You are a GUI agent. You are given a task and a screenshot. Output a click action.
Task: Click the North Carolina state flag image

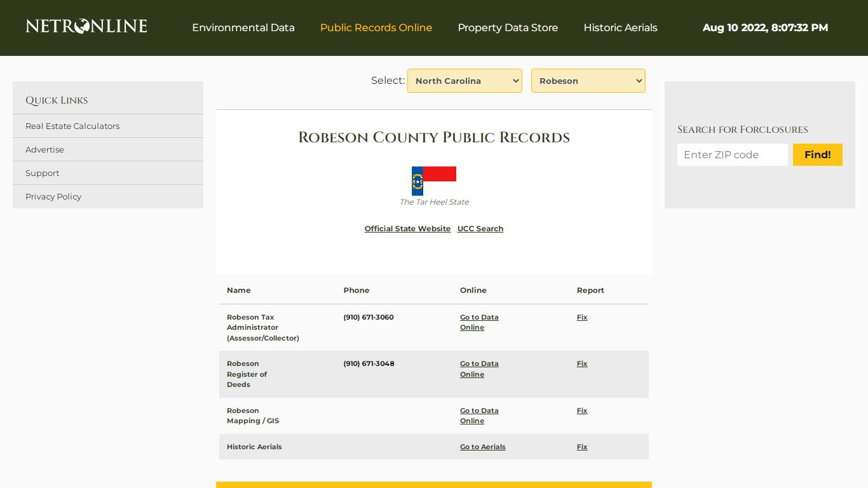coord(434,180)
